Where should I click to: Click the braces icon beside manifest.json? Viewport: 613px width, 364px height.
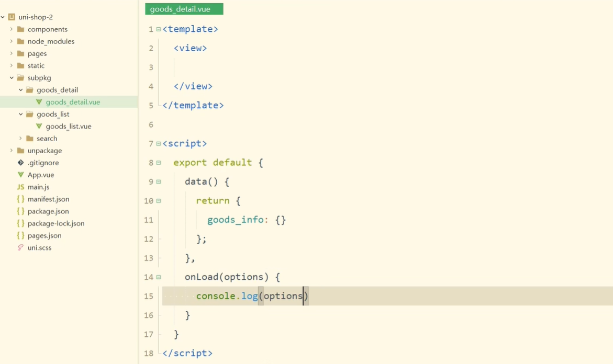21,199
